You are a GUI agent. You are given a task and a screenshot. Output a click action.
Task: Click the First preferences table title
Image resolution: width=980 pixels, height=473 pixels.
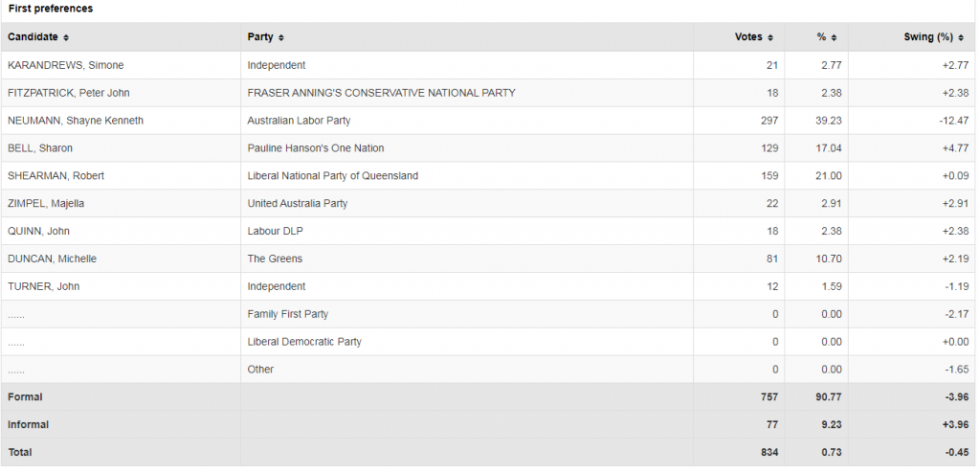point(50,9)
